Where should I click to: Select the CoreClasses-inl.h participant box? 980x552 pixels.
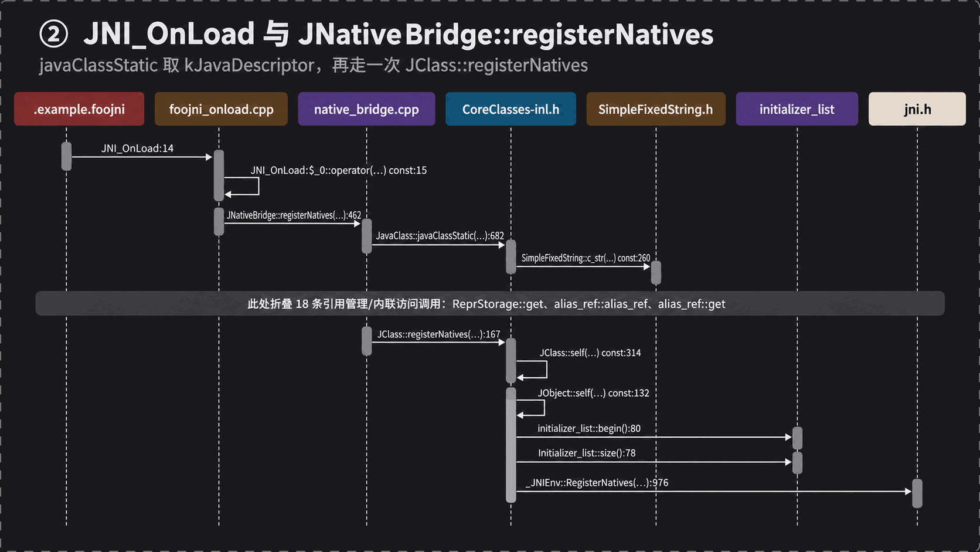pos(511,109)
